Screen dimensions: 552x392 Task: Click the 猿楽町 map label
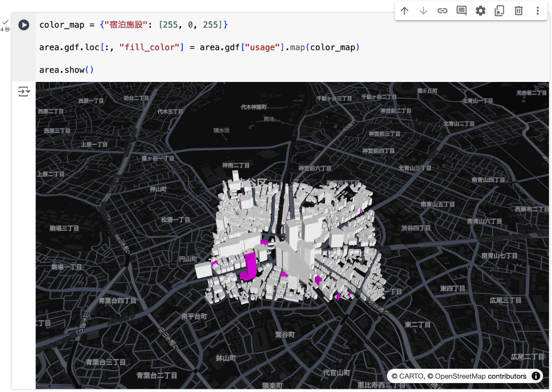tap(272, 386)
